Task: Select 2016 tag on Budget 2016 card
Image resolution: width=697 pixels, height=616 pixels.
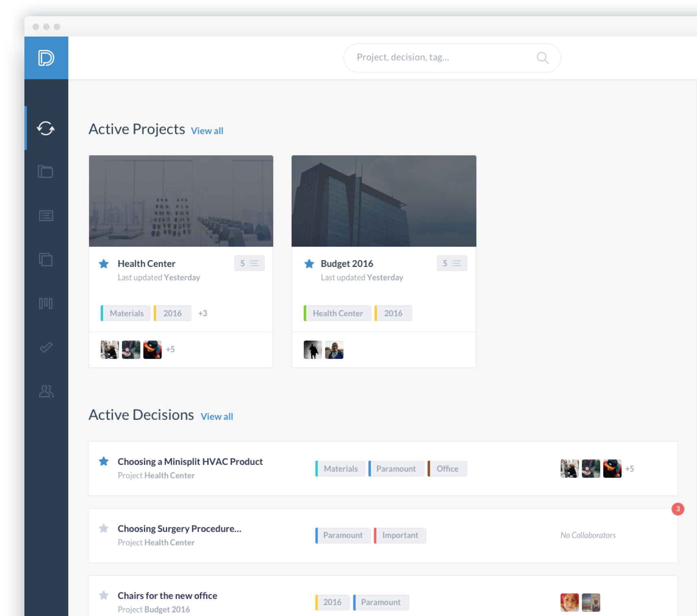Action: click(x=393, y=313)
